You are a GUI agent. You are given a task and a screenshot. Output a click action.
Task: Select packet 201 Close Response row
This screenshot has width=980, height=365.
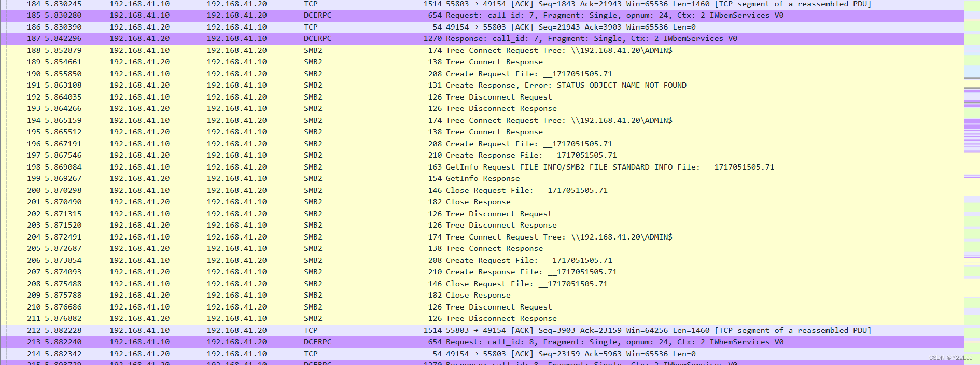pos(482,202)
